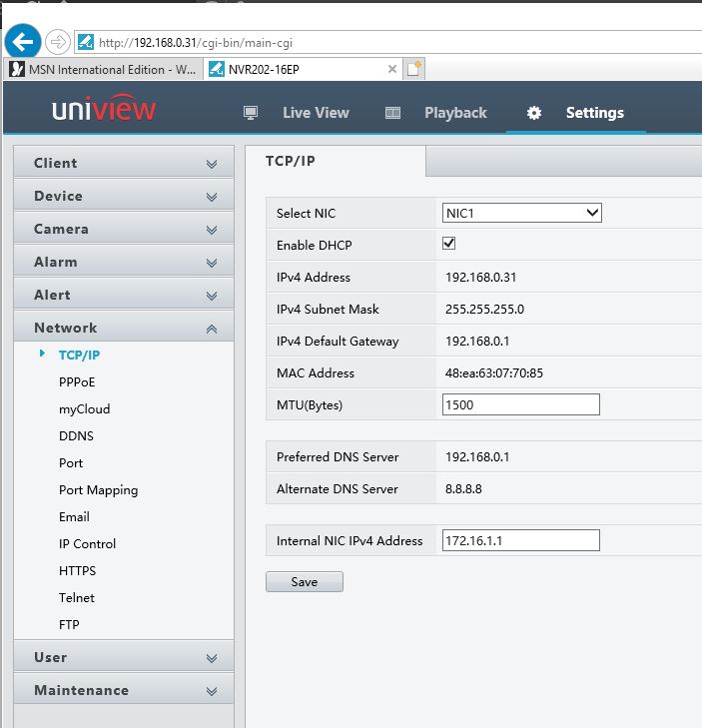Select the NVR202-16EP browser tab
Image resolution: width=702 pixels, height=728 pixels.
click(303, 69)
